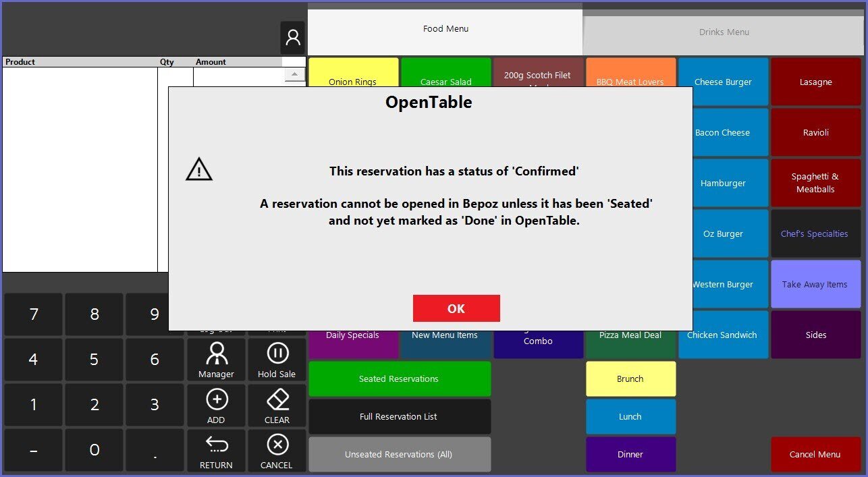Viewport: 868px width, 477px height.
Task: Select Caesar Salad
Action: click(x=446, y=73)
